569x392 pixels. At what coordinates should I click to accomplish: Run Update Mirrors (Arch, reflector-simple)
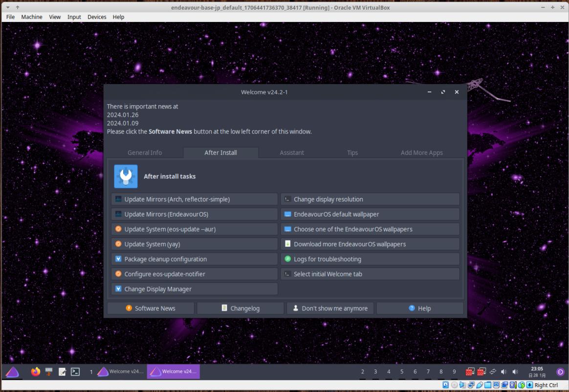pos(195,199)
